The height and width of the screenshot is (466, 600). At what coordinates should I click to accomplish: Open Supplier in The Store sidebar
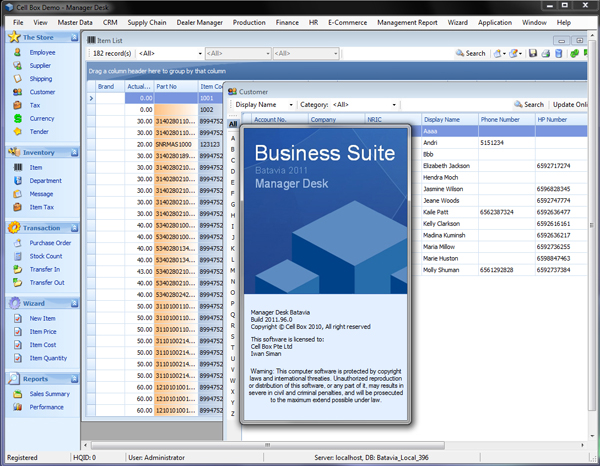tap(40, 65)
